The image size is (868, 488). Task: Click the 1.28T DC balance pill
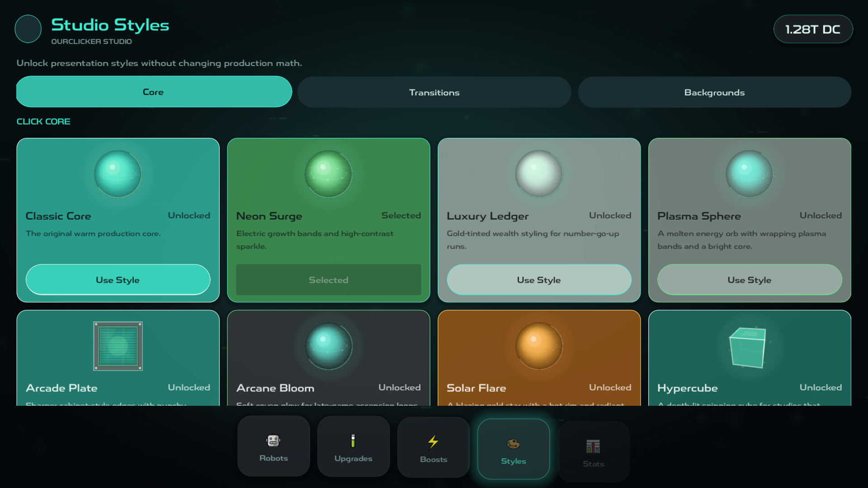tap(813, 29)
